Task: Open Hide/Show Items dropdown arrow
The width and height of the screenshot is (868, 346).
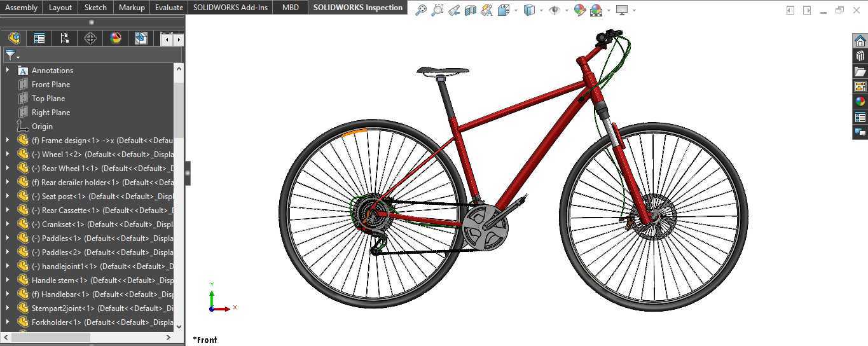Action: coord(566,10)
